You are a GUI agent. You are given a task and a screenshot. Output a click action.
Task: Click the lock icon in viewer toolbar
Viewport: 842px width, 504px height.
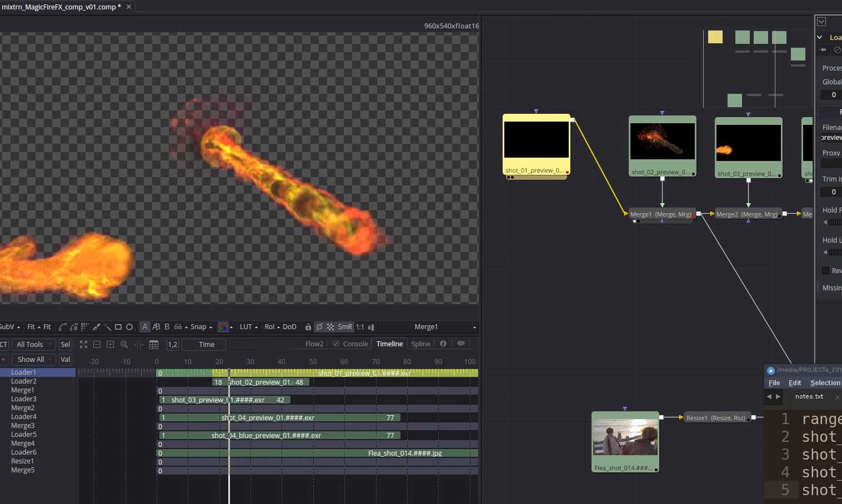[x=308, y=327]
